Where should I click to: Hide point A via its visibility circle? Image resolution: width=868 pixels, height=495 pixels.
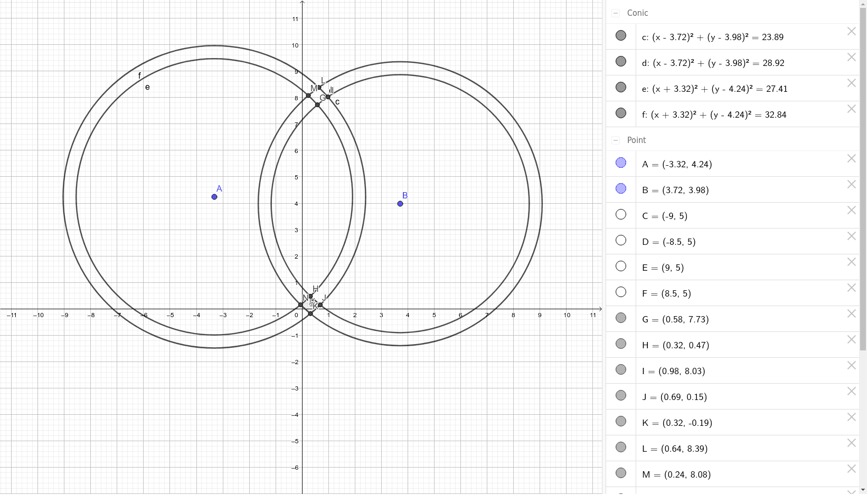620,163
